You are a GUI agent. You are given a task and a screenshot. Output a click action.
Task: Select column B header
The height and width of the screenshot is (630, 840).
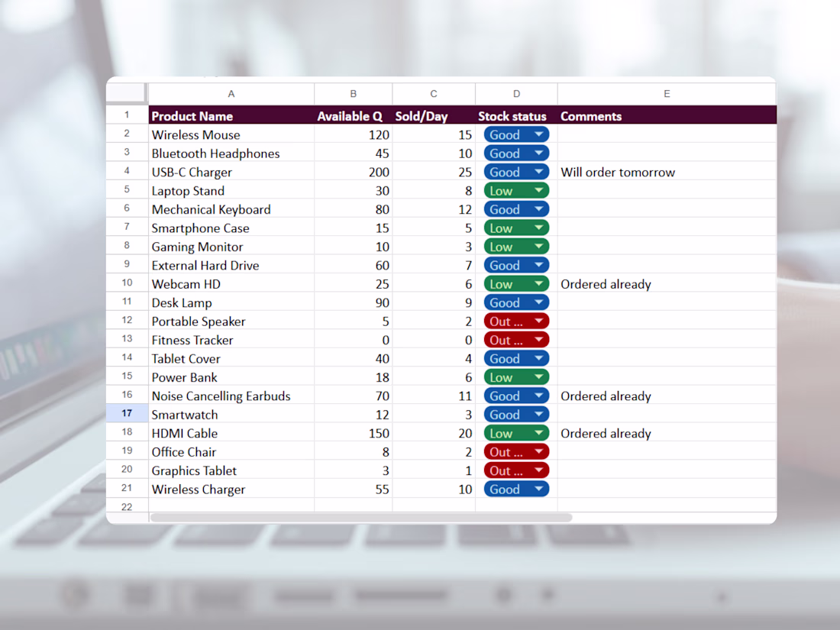353,94
